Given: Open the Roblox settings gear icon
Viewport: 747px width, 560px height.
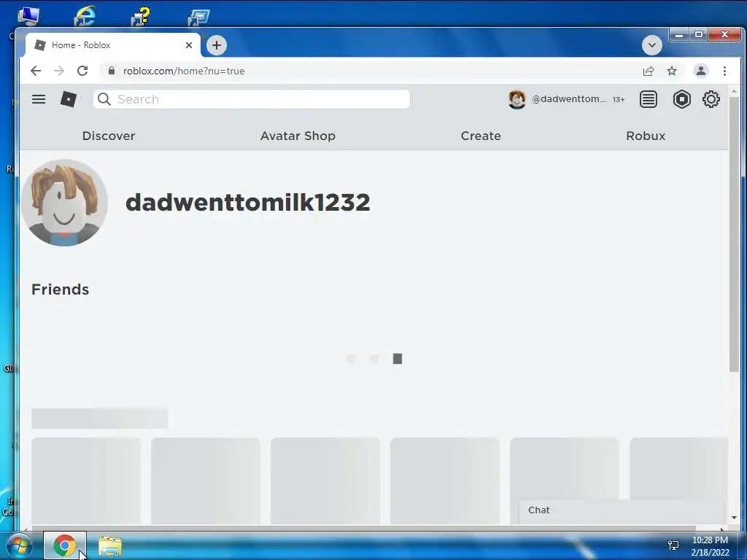Looking at the screenshot, I should [711, 99].
